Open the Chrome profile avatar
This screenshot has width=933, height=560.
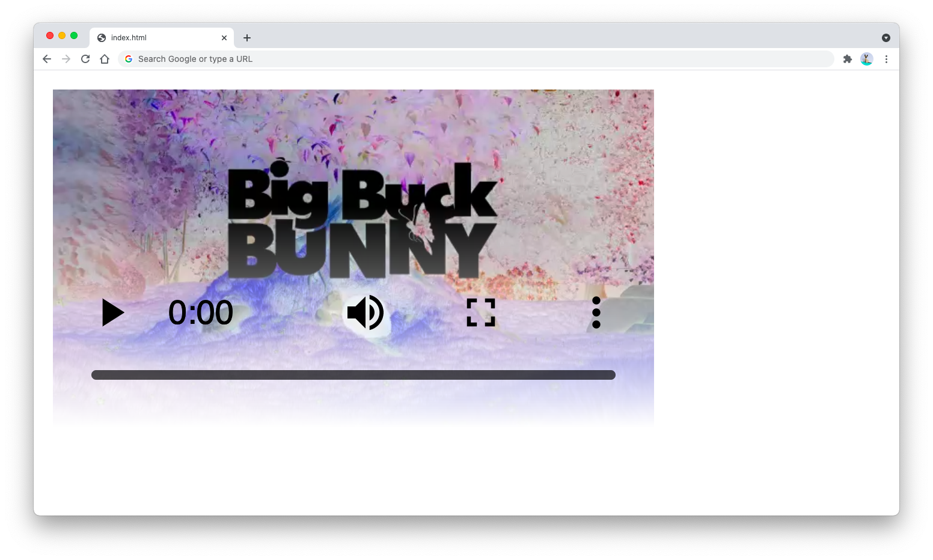[x=867, y=59]
